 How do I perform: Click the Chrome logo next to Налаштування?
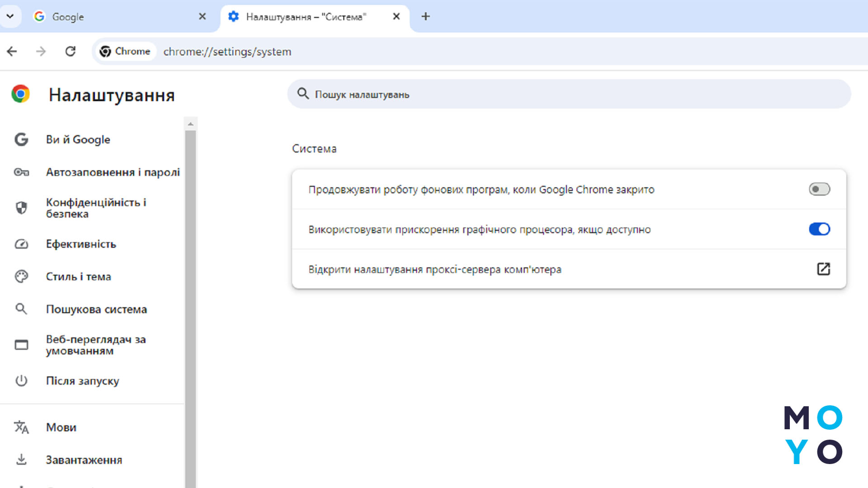pos(21,94)
